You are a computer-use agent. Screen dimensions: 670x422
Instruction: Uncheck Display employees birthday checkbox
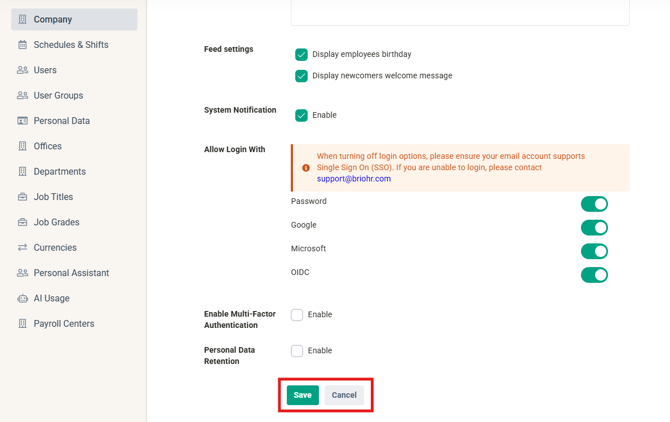point(301,54)
